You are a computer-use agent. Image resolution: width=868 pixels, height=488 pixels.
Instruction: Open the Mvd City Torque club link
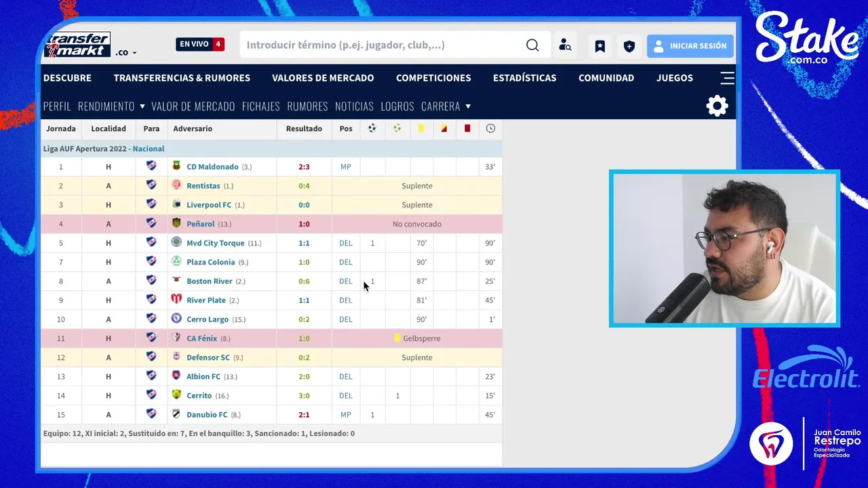(215, 243)
